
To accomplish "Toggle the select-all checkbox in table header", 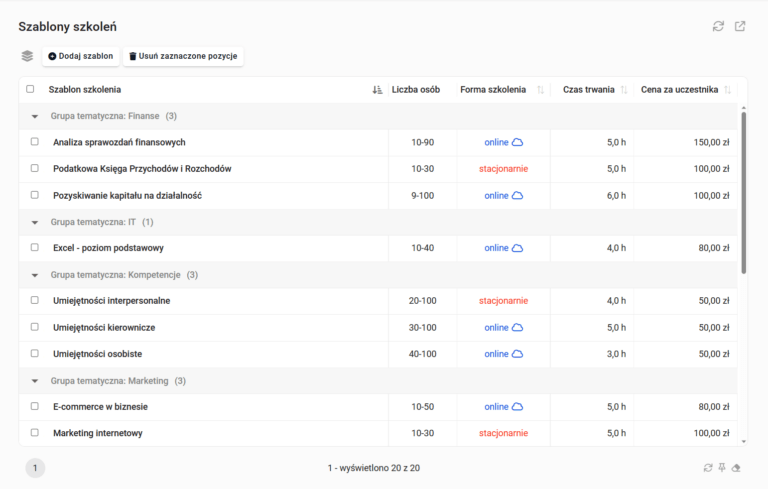I will [30, 89].
